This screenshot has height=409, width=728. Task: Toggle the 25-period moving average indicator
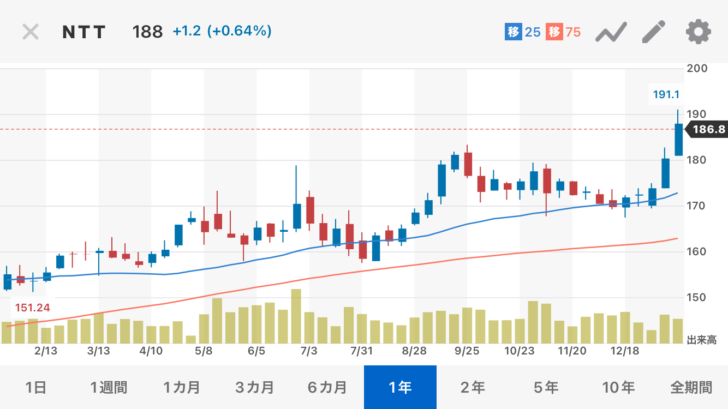521,32
